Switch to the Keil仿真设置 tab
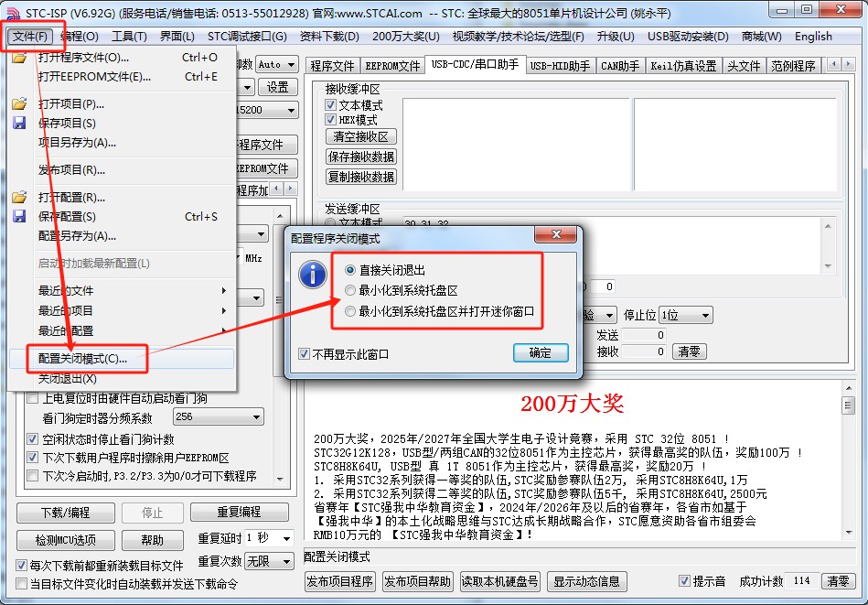868x605 pixels. pyautogui.click(x=683, y=66)
